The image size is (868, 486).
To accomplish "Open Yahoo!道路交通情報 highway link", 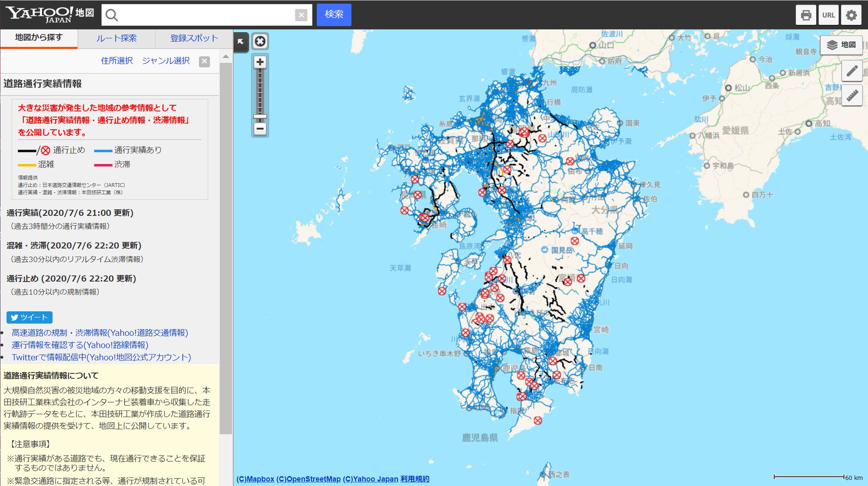I will tap(100, 332).
